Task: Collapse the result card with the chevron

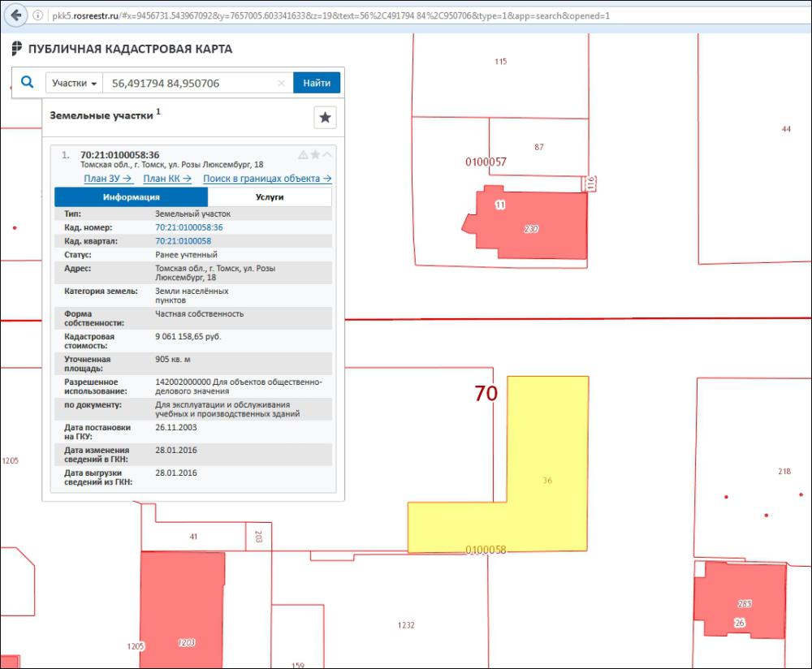Action: click(x=327, y=155)
